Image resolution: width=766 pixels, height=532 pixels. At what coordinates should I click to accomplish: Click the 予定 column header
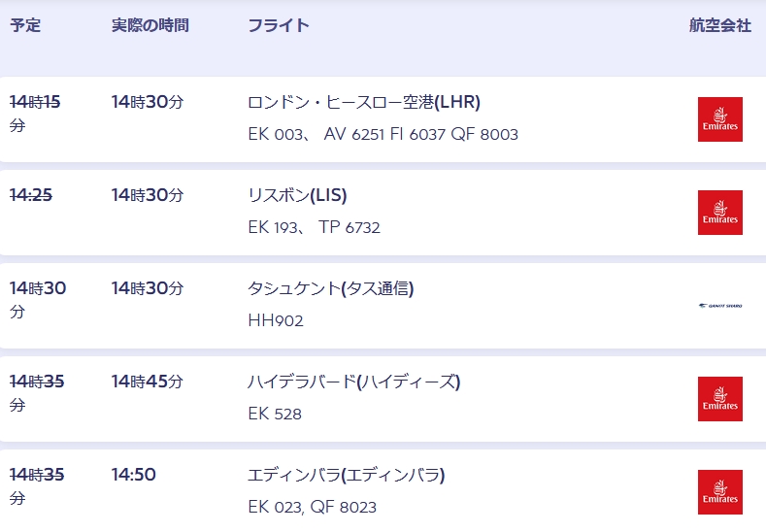pyautogui.click(x=25, y=26)
